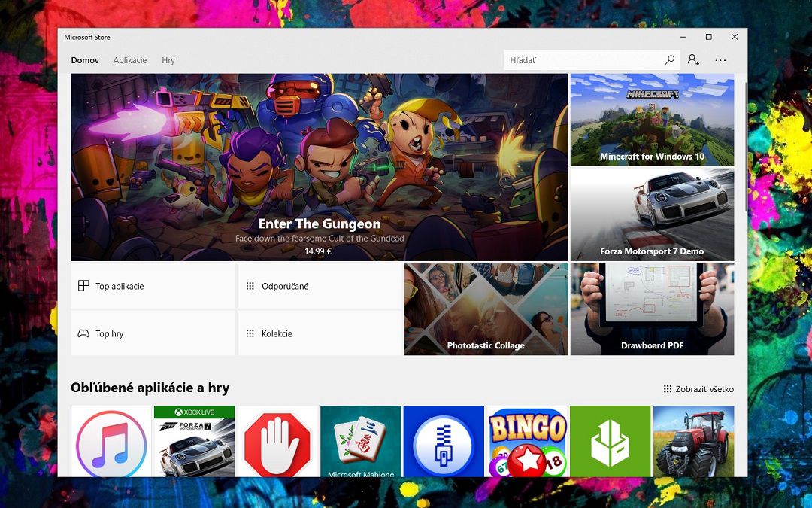Open Odporúčané category
812x508 pixels.
click(x=320, y=286)
